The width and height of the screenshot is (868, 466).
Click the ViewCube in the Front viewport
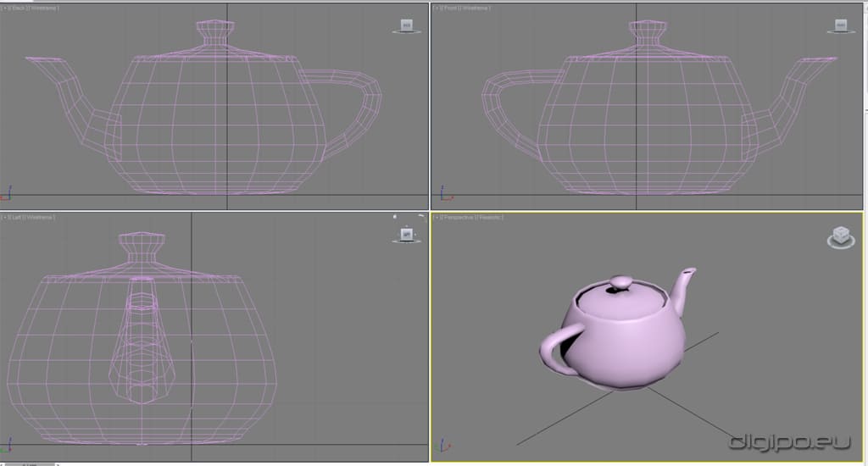[841, 25]
